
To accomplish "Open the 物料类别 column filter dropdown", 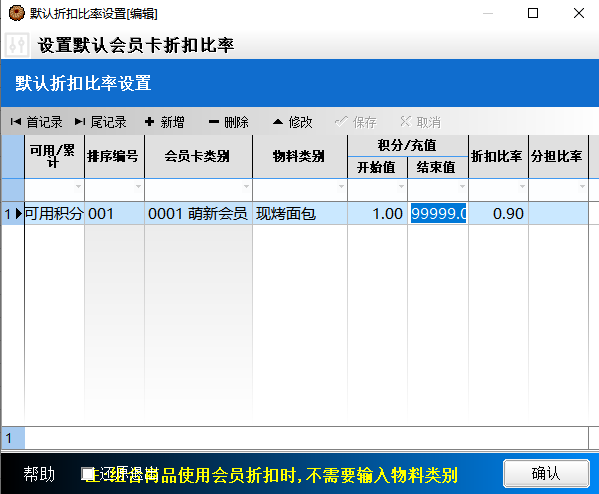I will pyautogui.click(x=341, y=186).
